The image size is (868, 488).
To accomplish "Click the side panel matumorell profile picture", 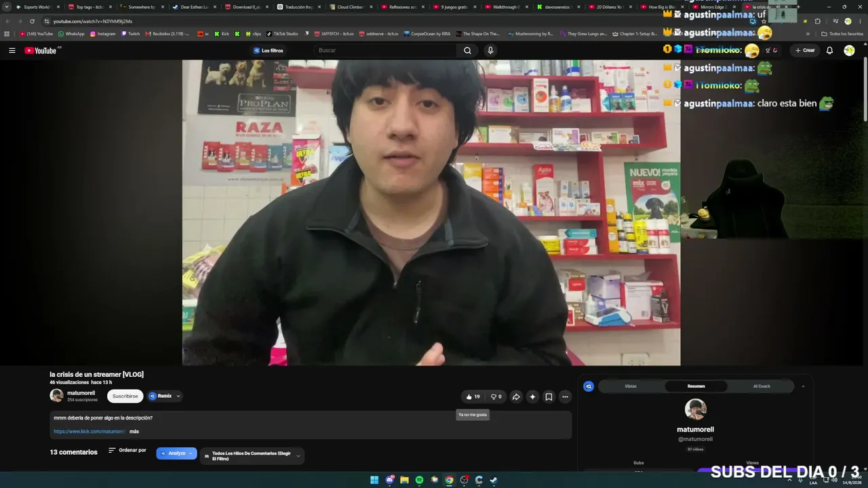I will (x=696, y=409).
